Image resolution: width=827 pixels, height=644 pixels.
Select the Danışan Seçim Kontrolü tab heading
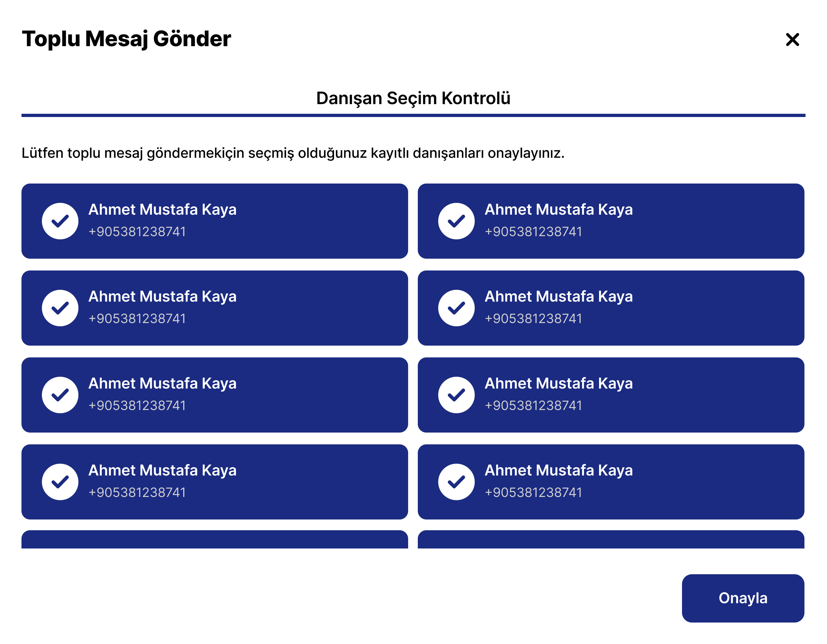[413, 98]
